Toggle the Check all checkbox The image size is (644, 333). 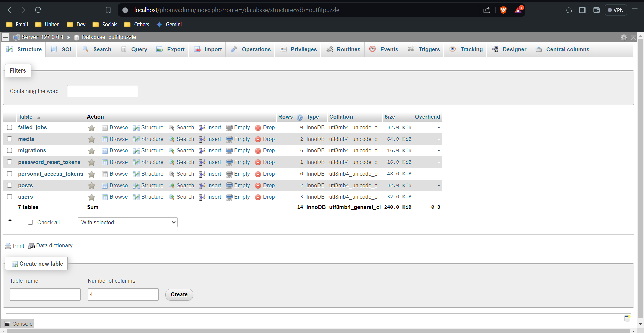point(30,222)
